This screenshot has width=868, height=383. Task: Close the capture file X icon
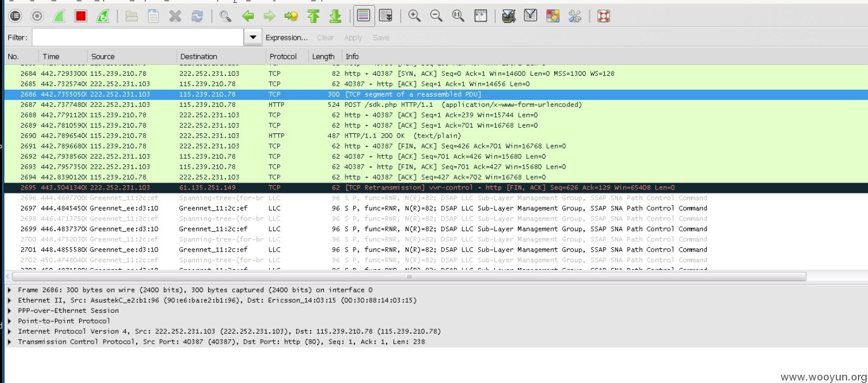tap(175, 16)
